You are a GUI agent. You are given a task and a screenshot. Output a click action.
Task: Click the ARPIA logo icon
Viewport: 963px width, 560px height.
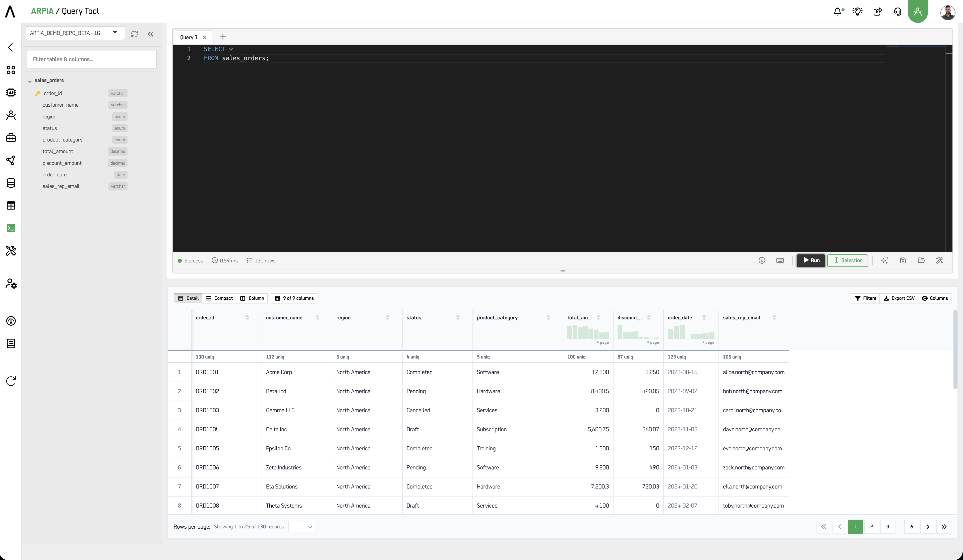10,12
